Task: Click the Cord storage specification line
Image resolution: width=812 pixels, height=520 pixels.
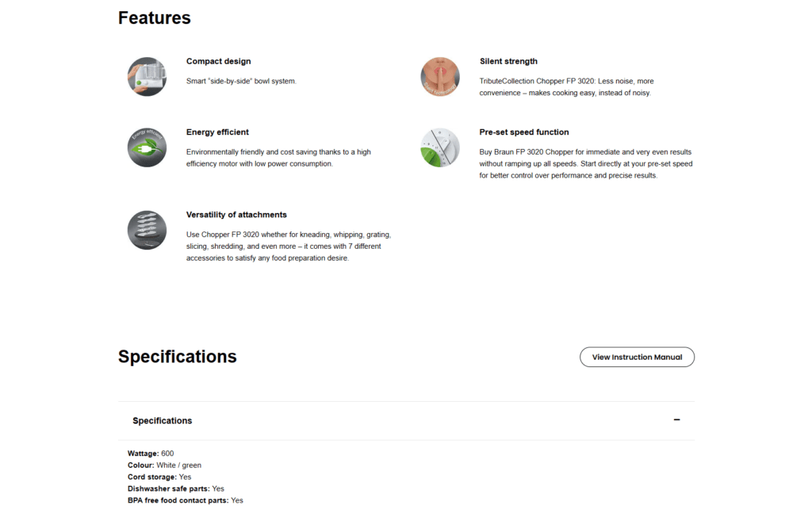Action: click(x=159, y=477)
